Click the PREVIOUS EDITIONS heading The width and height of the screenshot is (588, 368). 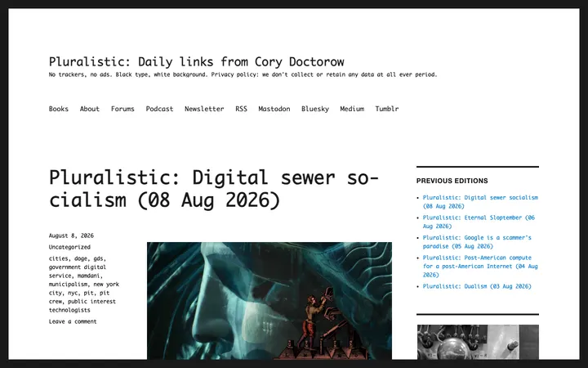pos(452,181)
